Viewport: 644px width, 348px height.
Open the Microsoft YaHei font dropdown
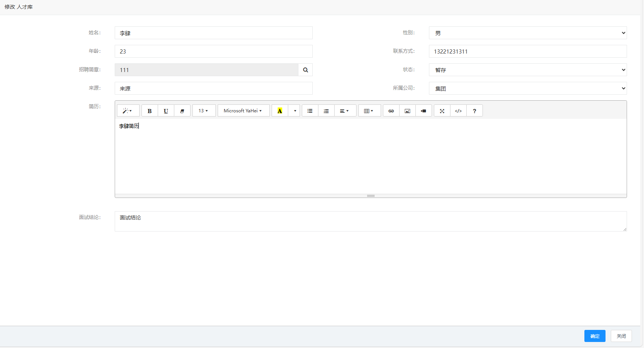pyautogui.click(x=243, y=111)
